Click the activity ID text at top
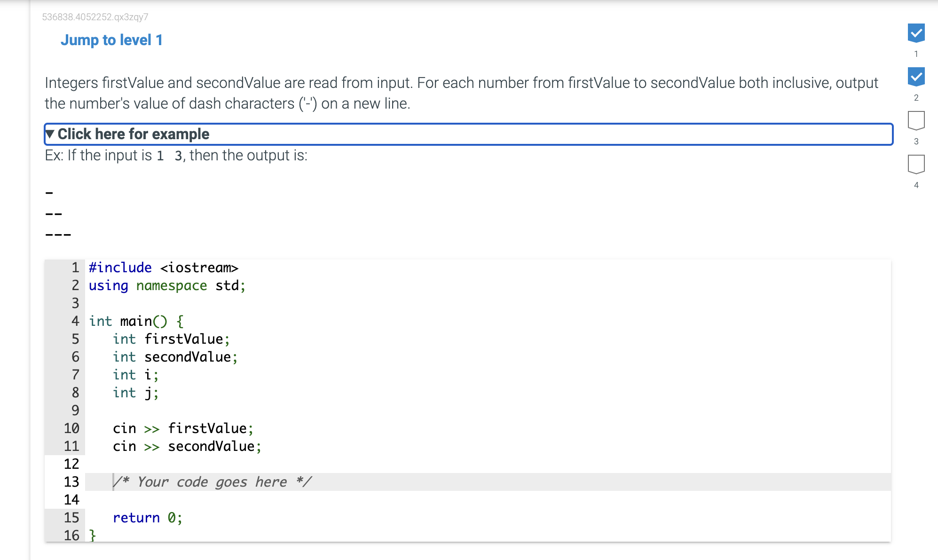 95,17
